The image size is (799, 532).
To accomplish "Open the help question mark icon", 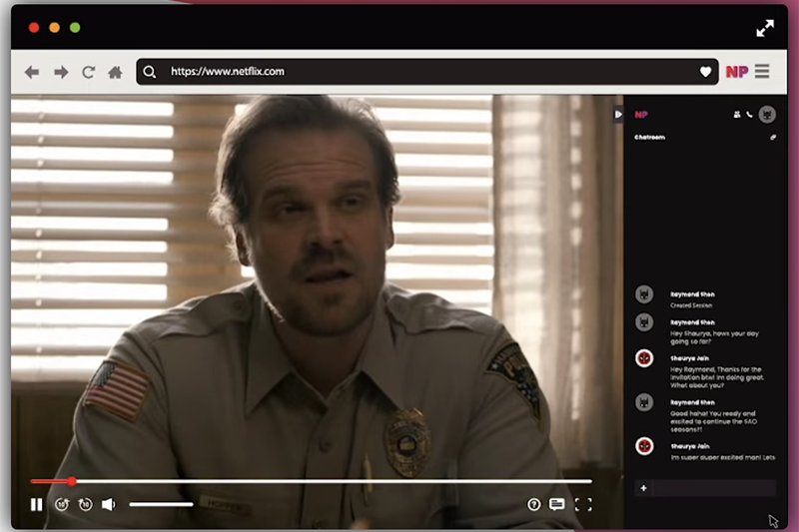I will [x=533, y=504].
